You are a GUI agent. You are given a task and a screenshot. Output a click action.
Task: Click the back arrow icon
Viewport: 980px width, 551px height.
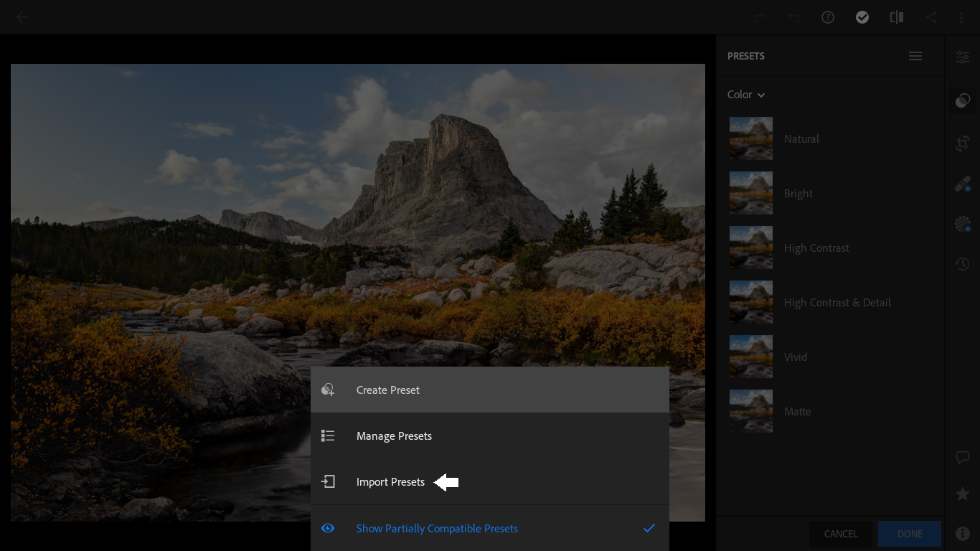point(23,17)
